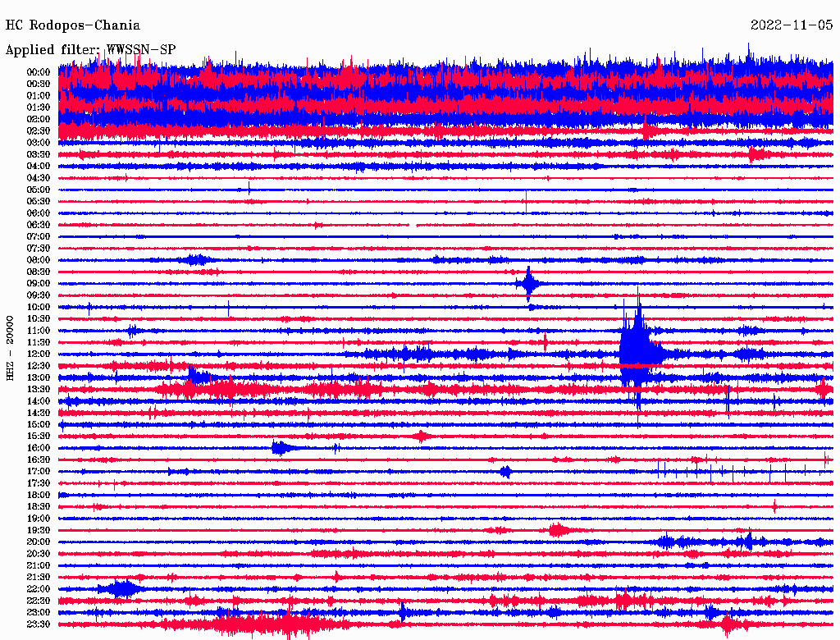
Task: Click the red burst on the 03:30 trace
Action: click(x=756, y=153)
